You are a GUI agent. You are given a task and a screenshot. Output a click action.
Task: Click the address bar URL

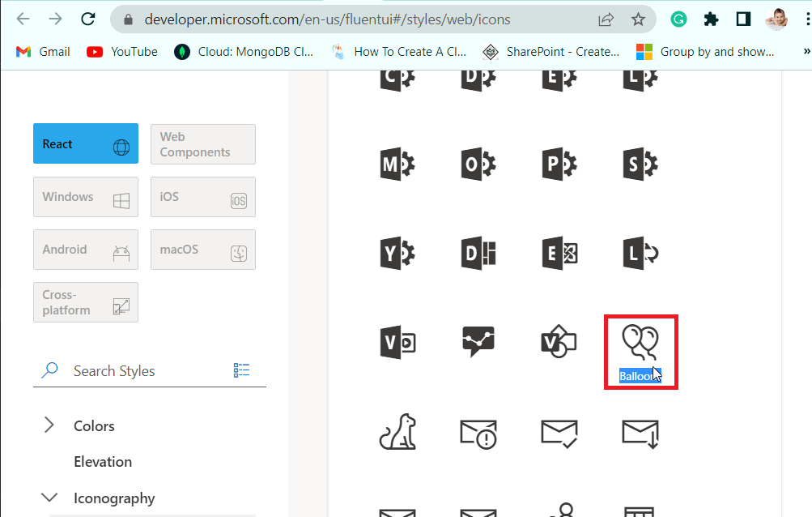tap(327, 19)
